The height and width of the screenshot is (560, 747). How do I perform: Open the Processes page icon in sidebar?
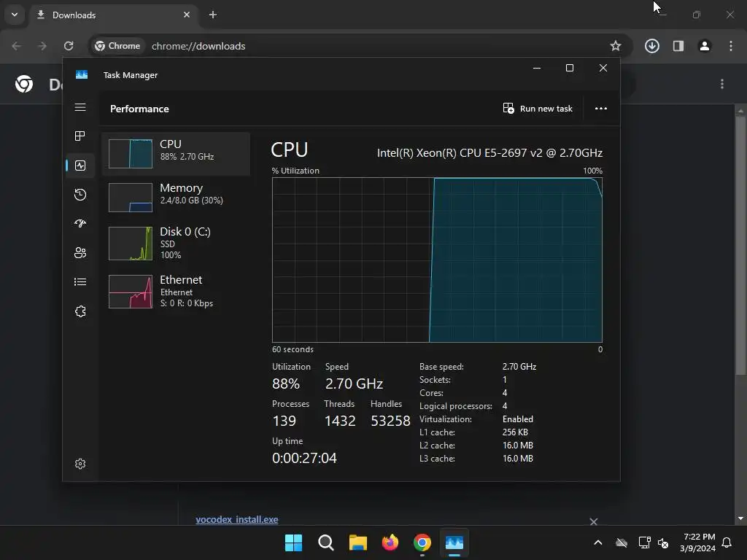coord(80,136)
